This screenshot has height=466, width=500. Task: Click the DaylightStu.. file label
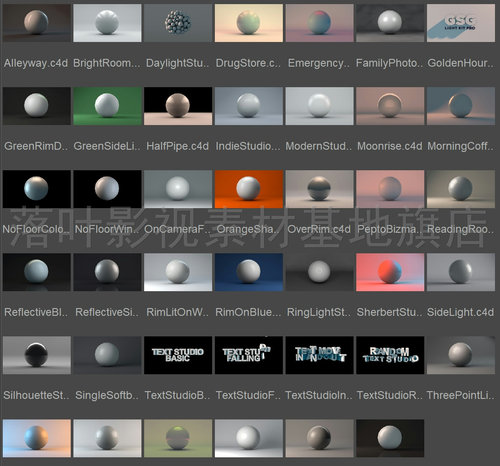pos(178,63)
